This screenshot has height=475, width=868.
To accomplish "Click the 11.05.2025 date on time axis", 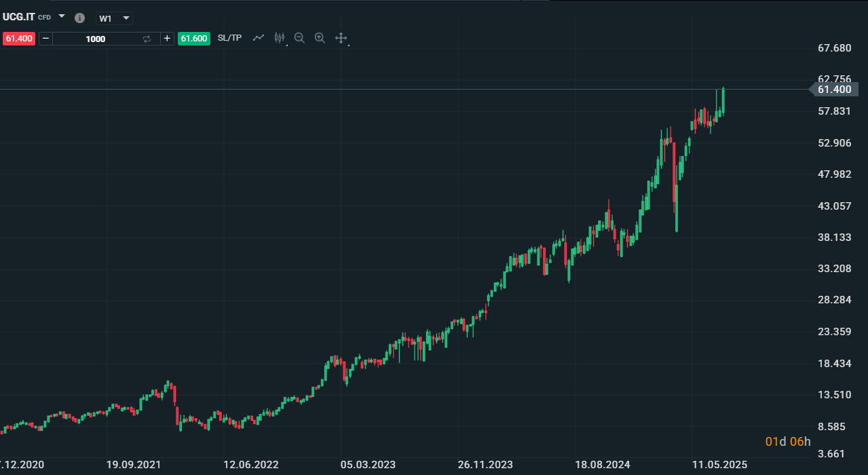I will coord(720,465).
